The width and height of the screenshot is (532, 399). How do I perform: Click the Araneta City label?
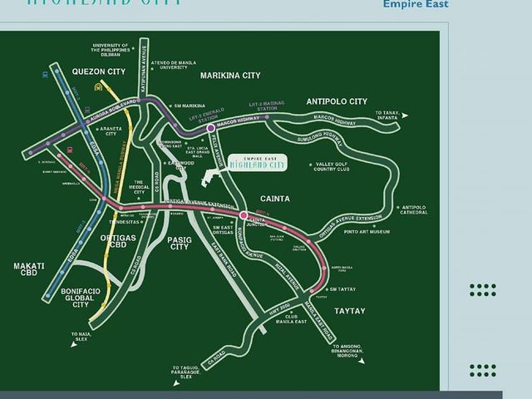point(111,131)
